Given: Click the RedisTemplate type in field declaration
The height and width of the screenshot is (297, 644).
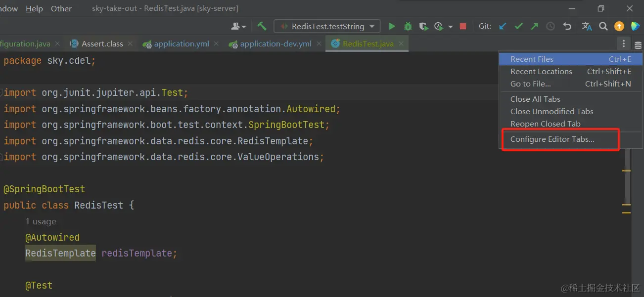Looking at the screenshot, I should [x=60, y=253].
